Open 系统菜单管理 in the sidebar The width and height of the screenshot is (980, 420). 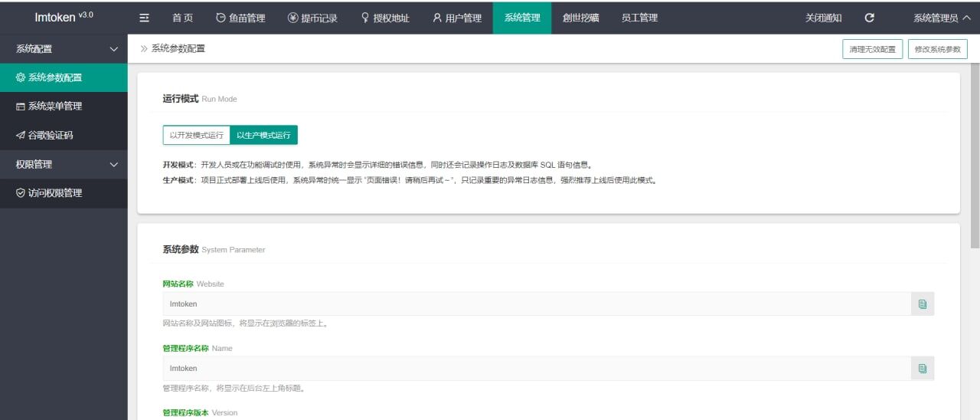(x=64, y=107)
